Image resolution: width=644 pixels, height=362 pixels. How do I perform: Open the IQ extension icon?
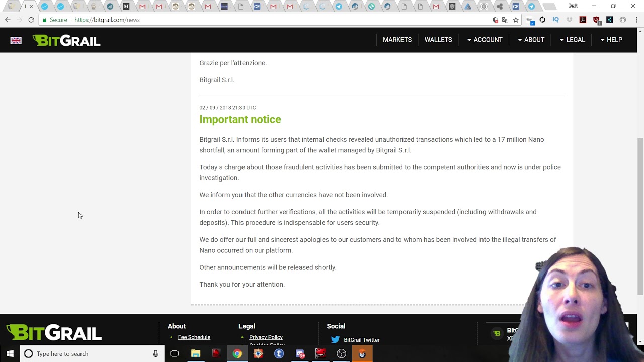(556, 20)
